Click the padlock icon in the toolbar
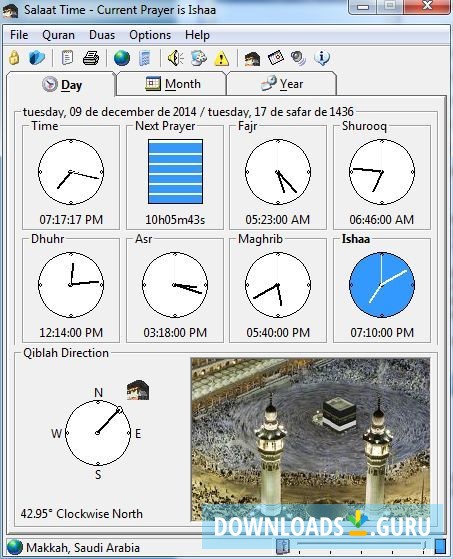The width and height of the screenshot is (453, 559). tap(14, 58)
